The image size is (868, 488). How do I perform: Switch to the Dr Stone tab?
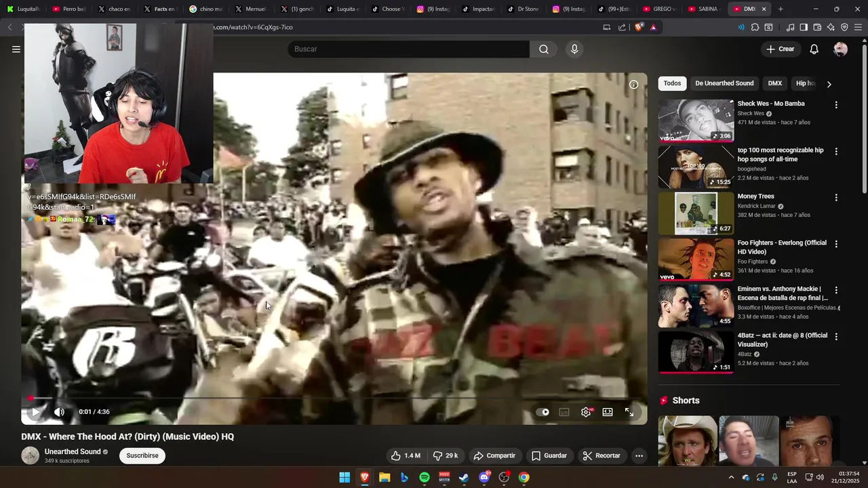click(x=522, y=9)
